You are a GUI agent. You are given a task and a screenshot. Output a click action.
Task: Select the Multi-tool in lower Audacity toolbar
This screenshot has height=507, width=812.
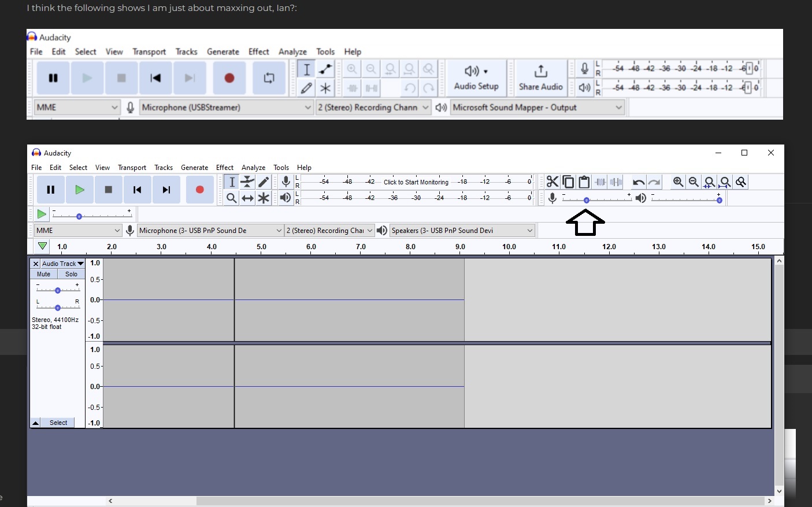point(264,198)
